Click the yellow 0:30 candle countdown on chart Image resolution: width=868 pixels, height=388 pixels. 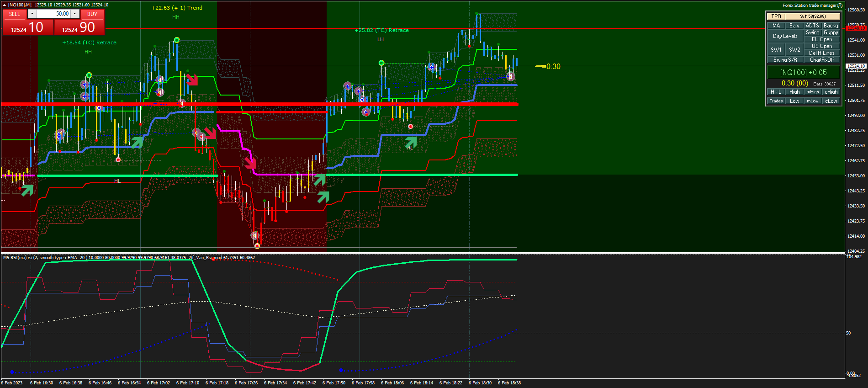(x=553, y=66)
